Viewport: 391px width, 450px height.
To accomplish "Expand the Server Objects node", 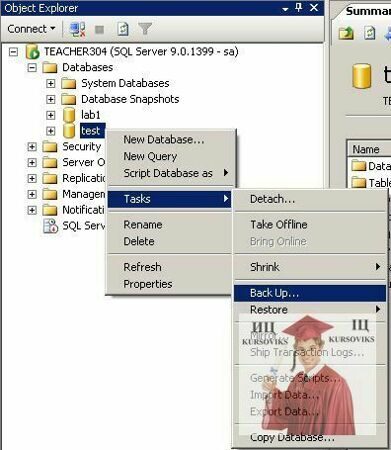I will (x=32, y=163).
